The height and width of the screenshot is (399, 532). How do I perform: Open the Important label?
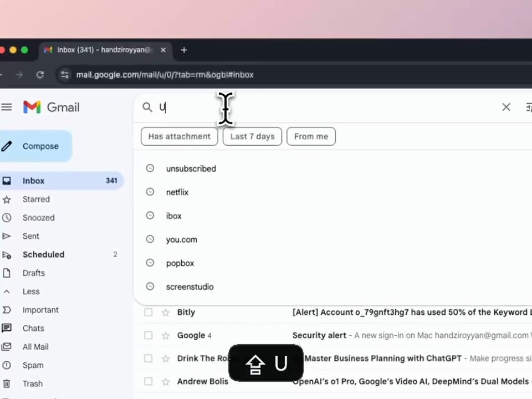tap(40, 310)
